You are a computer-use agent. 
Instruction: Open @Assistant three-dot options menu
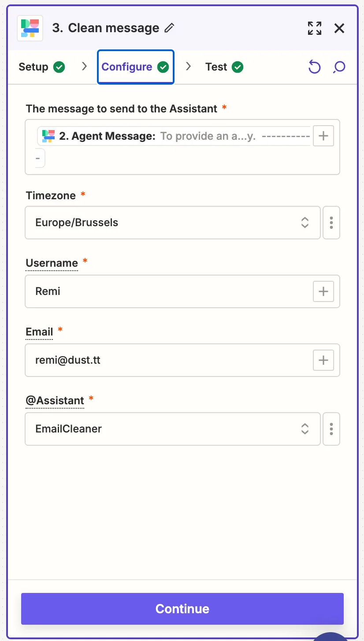point(331,429)
